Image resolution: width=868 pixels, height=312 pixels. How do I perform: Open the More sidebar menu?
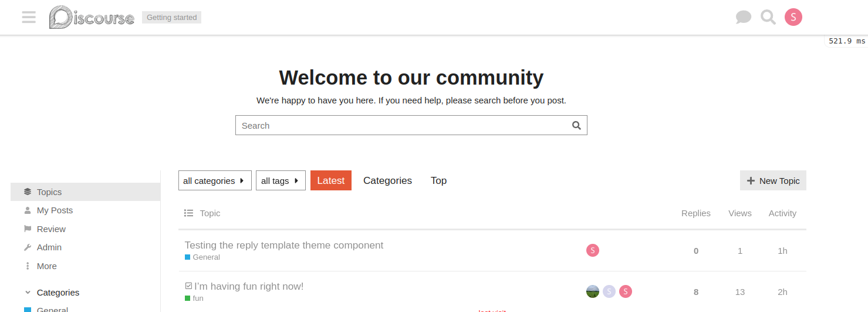(46, 266)
